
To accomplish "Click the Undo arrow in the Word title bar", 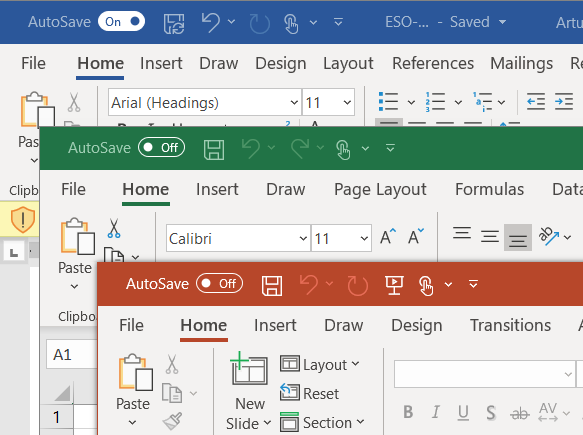I will [211, 22].
